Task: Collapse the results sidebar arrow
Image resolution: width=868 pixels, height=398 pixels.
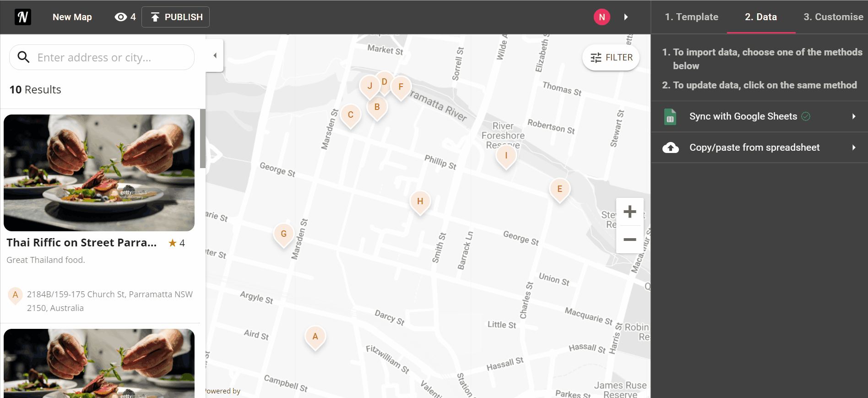Action: [215, 55]
